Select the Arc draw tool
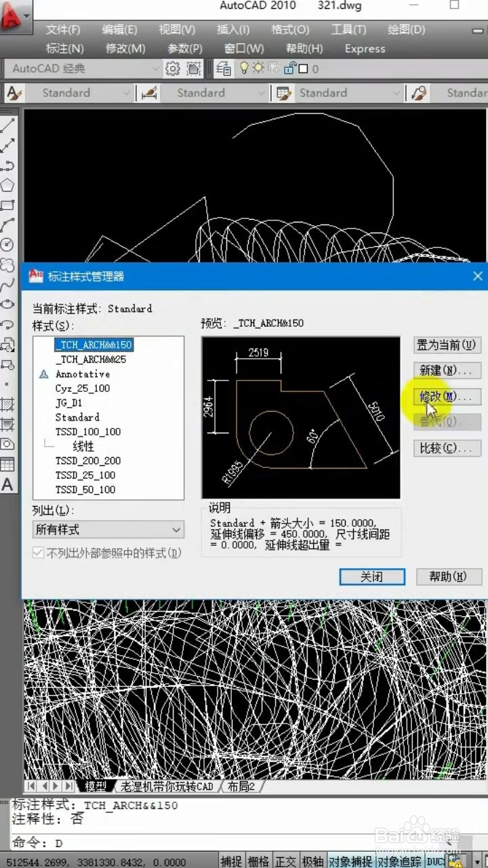Viewport: 488px width, 868px height. coord(7,224)
